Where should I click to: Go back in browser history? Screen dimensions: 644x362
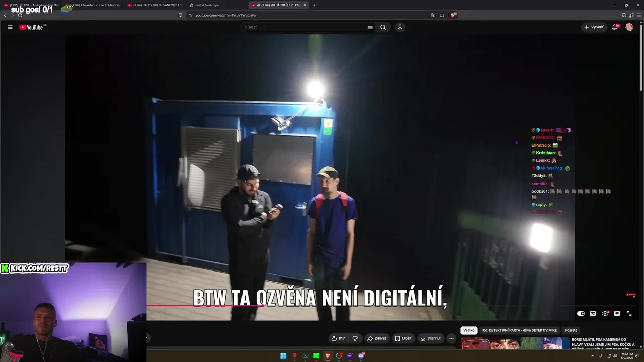click(5, 15)
